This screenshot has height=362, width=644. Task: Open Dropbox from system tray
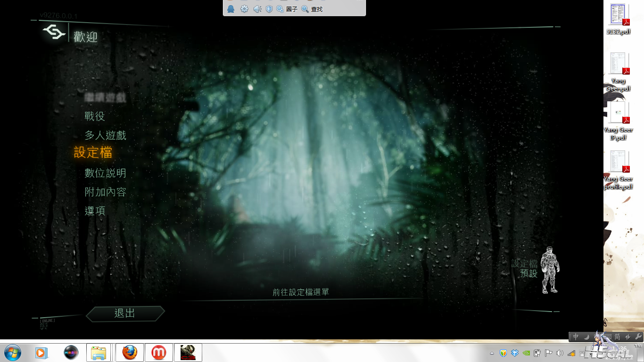514,353
